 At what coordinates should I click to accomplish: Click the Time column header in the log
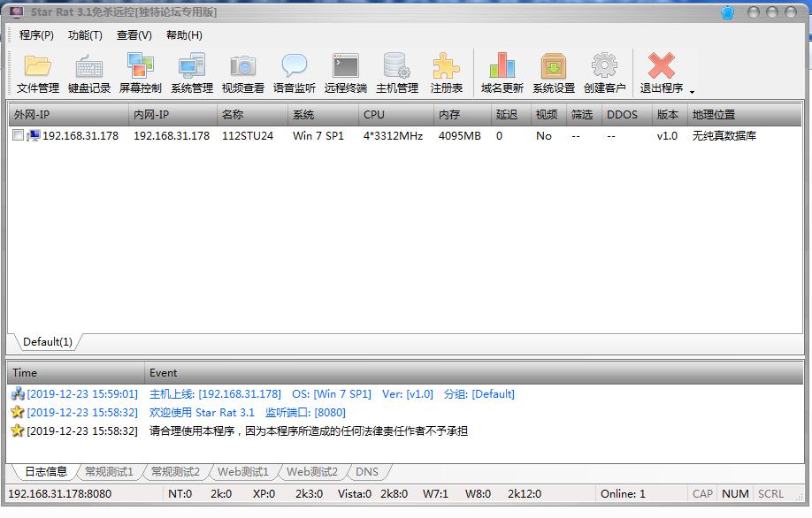pos(75,372)
